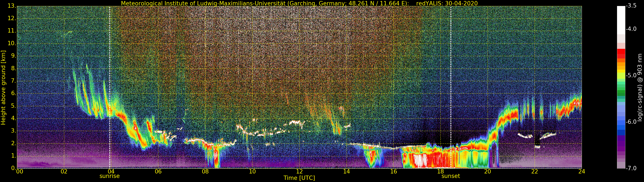
Task: Click the white dotted sunrise marker line
Action: click(110, 87)
